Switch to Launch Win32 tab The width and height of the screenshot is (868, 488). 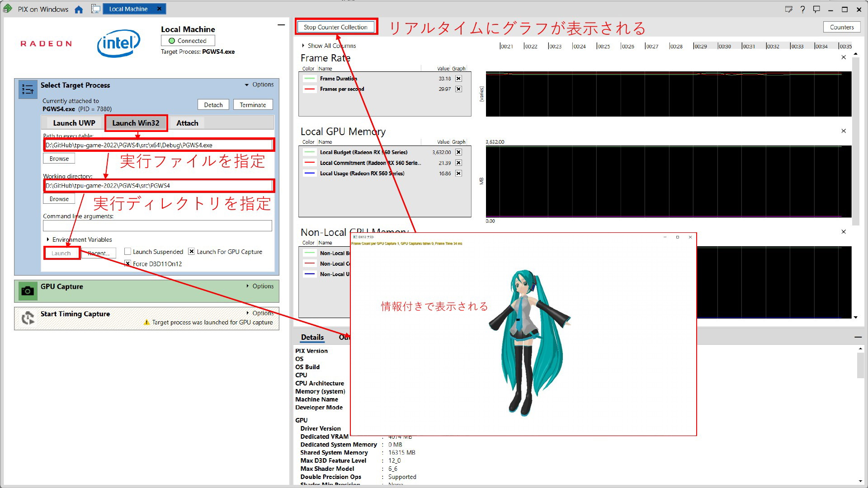tap(136, 123)
